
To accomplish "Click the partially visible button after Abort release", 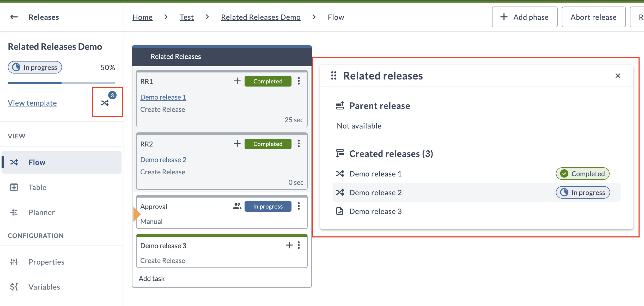I will [x=637, y=17].
